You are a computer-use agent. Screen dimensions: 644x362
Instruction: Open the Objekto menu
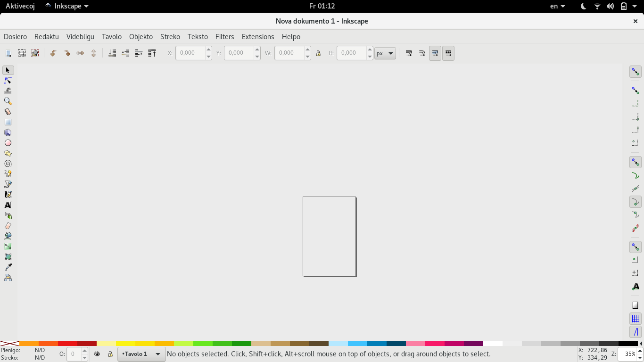141,37
